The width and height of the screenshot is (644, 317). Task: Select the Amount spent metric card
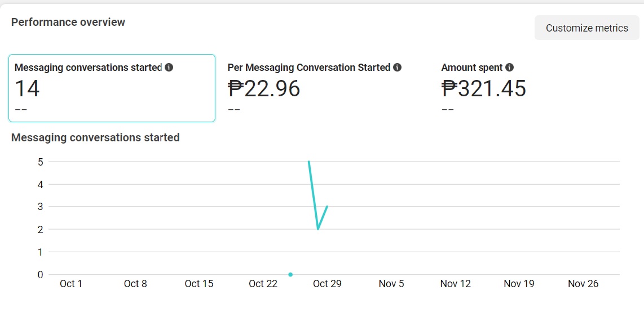click(x=538, y=88)
